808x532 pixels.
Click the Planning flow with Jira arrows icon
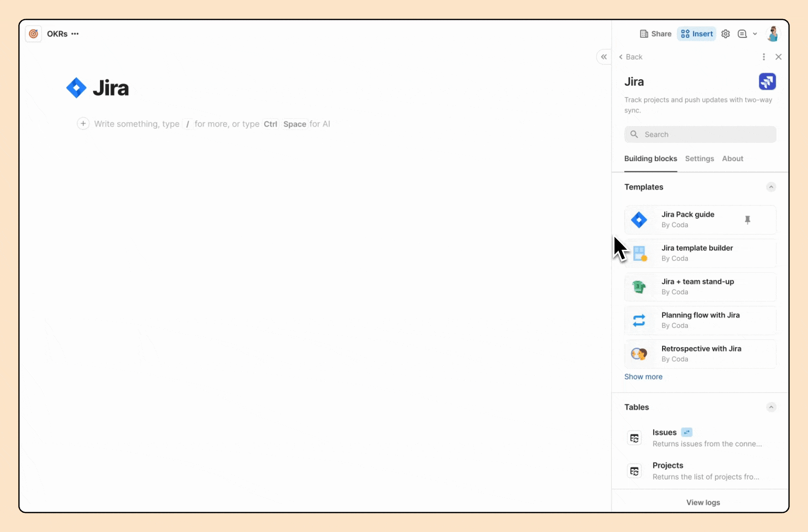(x=639, y=320)
